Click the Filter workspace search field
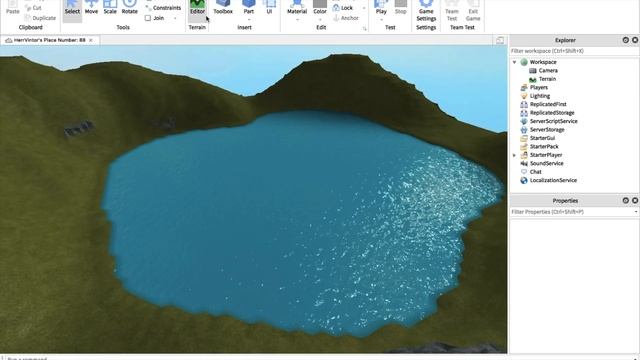This screenshot has height=360, width=640. pos(574,51)
